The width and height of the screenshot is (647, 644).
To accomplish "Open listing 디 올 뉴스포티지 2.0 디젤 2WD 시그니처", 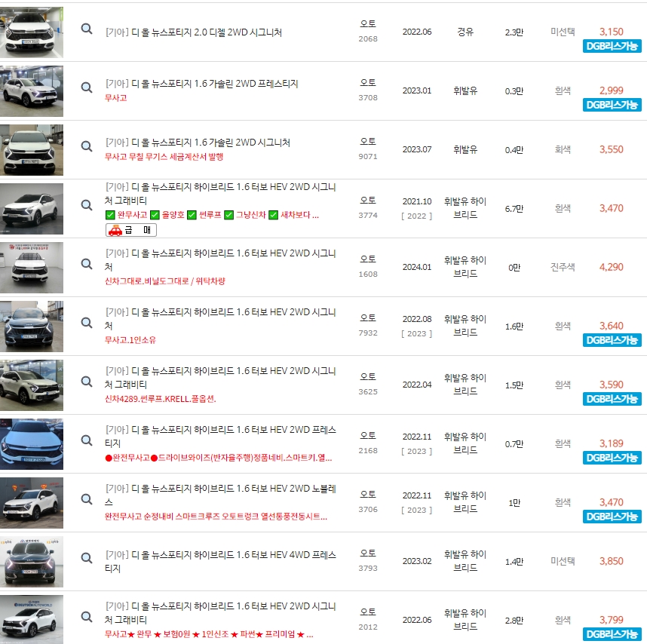I will tap(194, 32).
